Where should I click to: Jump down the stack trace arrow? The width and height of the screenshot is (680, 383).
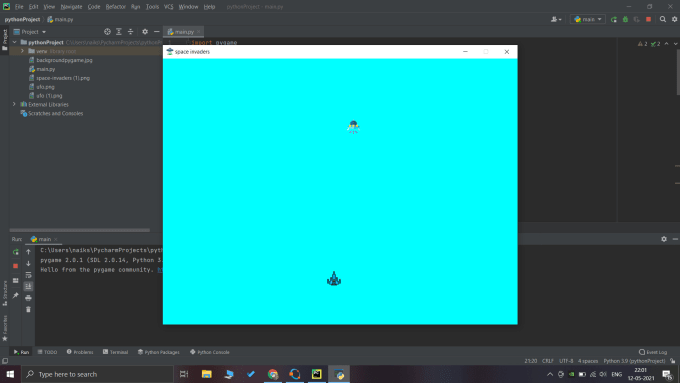tap(28, 264)
